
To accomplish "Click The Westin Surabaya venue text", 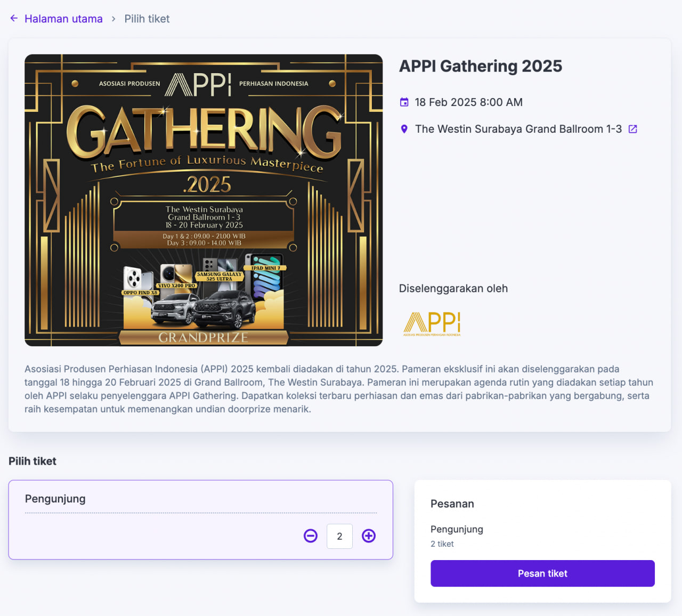I will coord(518,129).
